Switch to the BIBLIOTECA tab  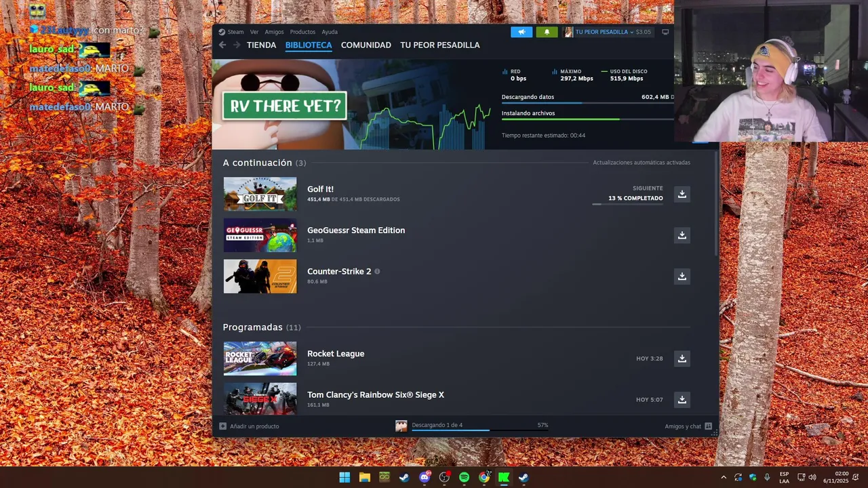[309, 45]
